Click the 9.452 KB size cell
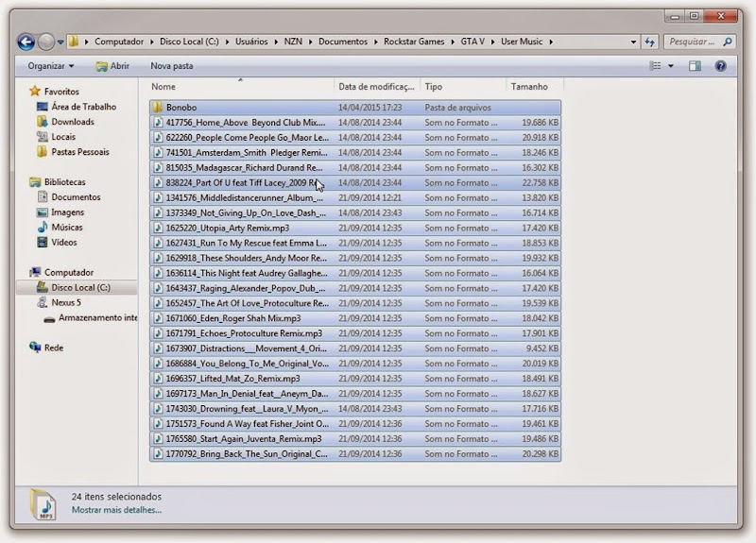The height and width of the screenshot is (543, 756). 541,348
